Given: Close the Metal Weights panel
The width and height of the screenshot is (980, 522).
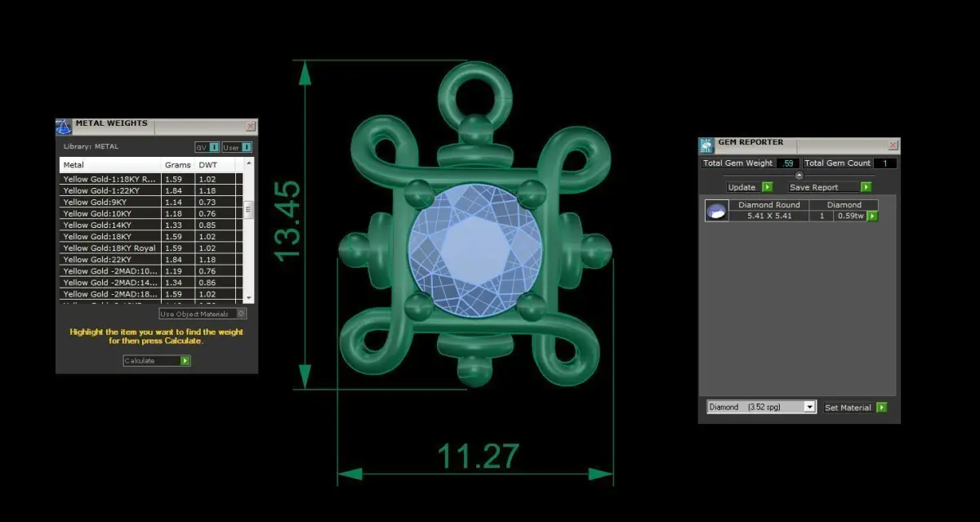Looking at the screenshot, I should click(251, 127).
